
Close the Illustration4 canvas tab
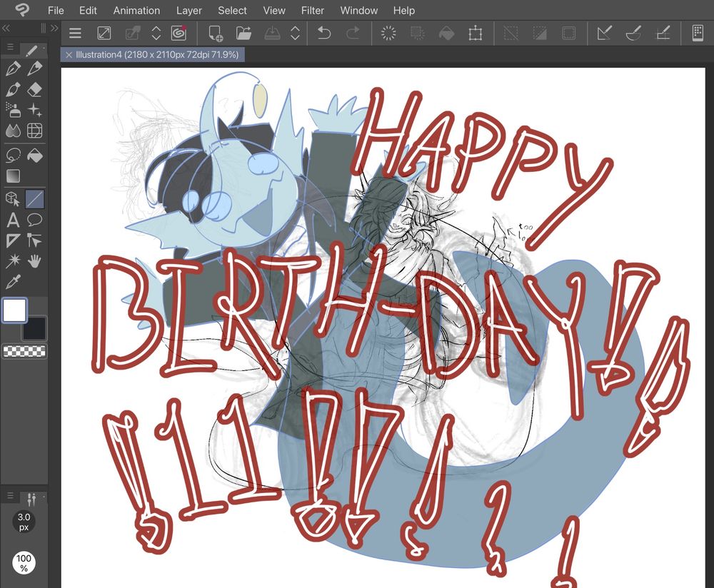coord(69,55)
